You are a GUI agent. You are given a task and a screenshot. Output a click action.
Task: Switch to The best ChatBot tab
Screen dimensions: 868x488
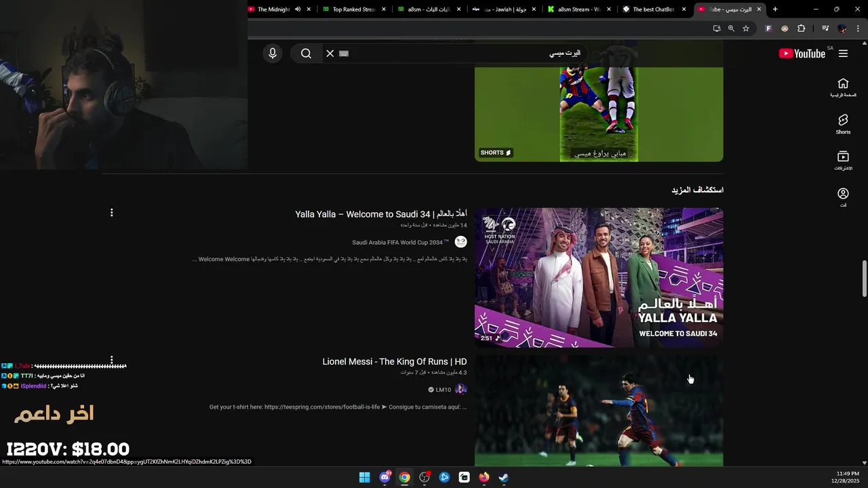tap(654, 9)
